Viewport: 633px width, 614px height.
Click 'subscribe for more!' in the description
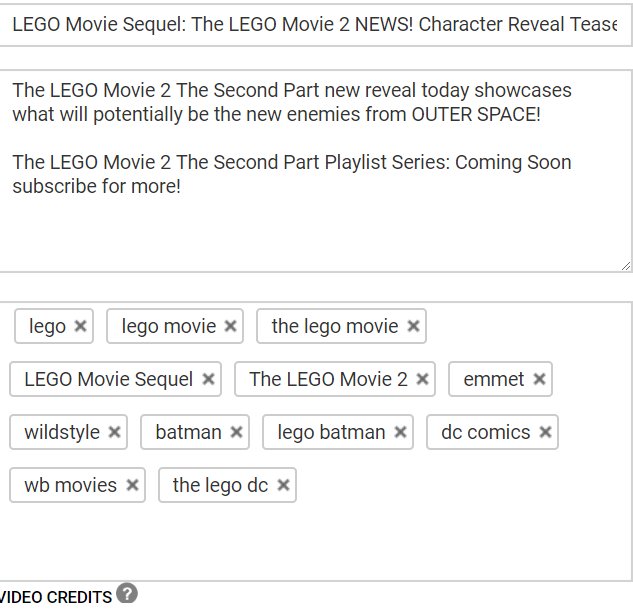pyautogui.click(x=96, y=187)
